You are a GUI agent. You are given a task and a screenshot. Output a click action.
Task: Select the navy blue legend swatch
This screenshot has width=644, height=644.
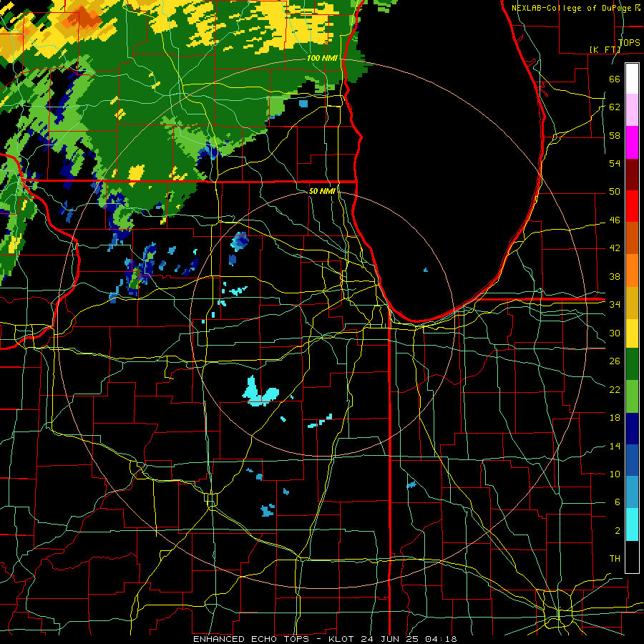(x=632, y=429)
